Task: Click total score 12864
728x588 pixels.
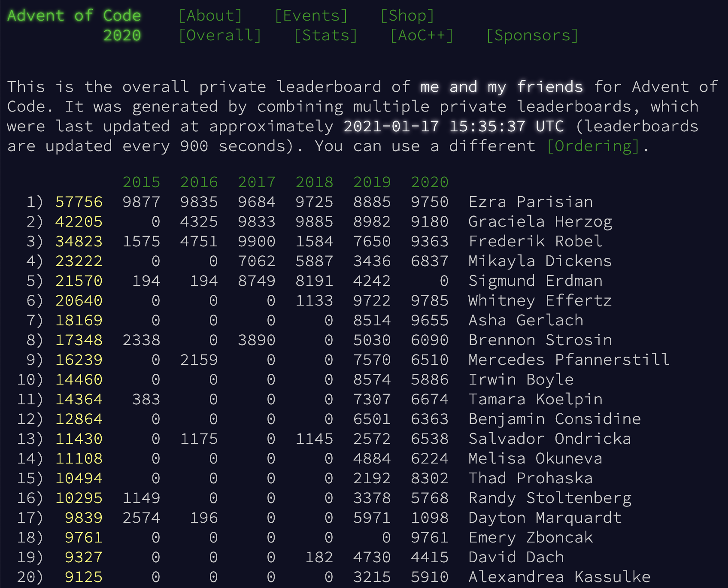Action: point(79,419)
